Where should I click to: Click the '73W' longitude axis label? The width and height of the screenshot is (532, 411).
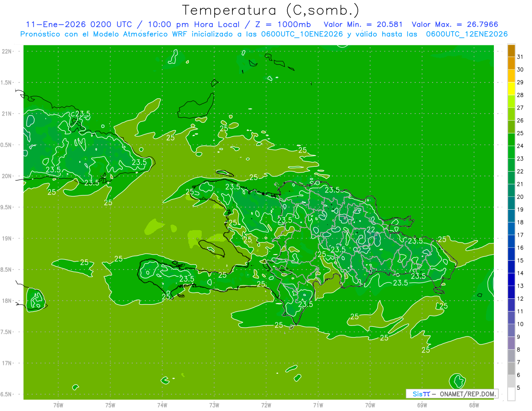point(214,405)
